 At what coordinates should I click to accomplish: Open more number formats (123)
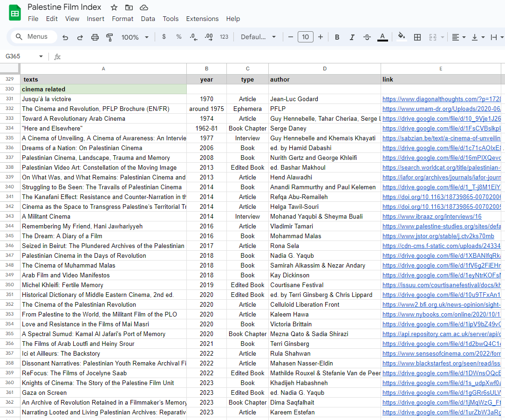click(224, 37)
